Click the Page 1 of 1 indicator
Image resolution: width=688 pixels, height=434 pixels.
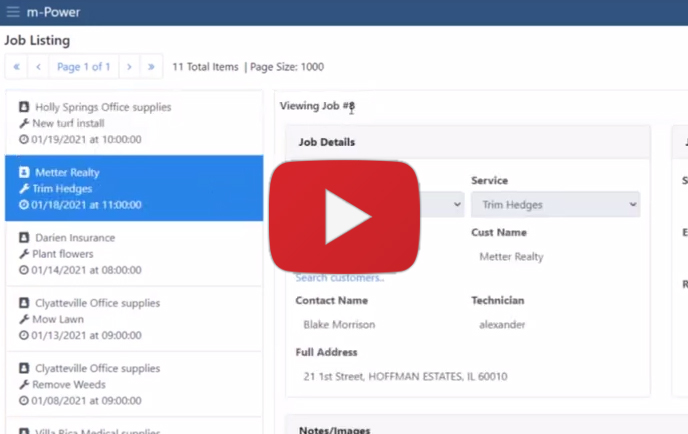(83, 67)
